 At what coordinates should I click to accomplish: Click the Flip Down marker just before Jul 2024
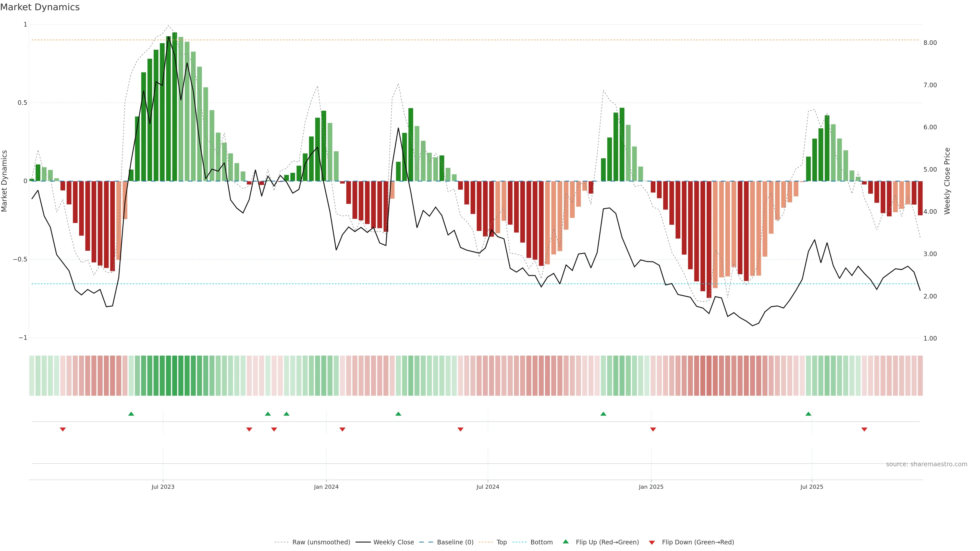point(460,429)
